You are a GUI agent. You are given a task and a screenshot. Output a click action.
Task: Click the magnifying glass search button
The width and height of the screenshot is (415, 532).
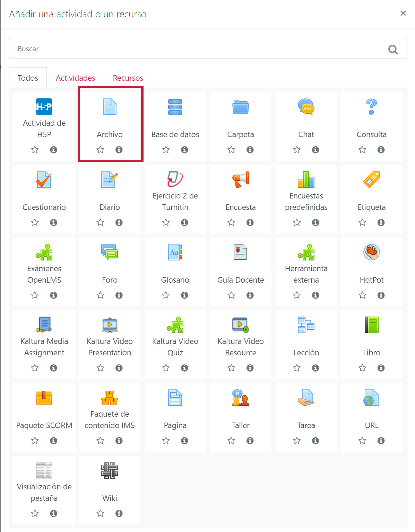[393, 49]
